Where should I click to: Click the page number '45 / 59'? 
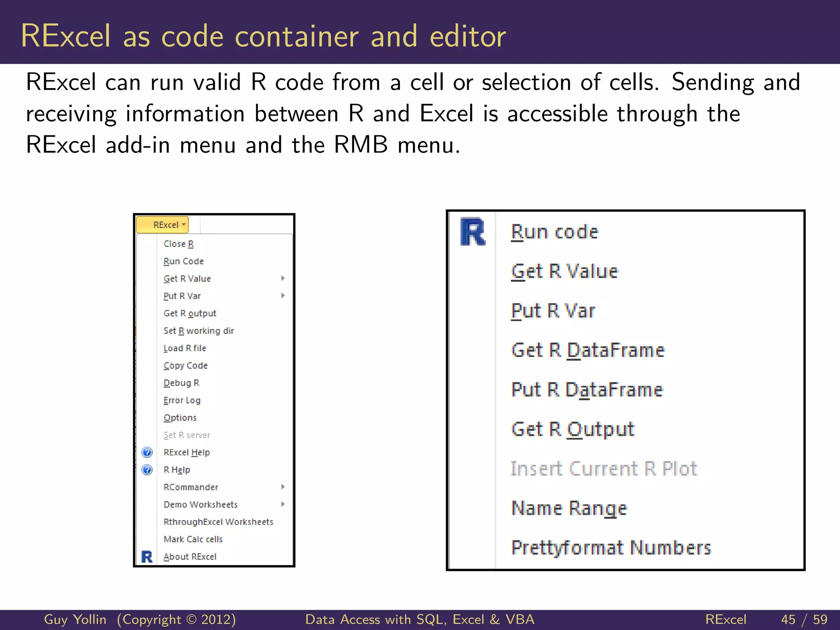click(x=804, y=619)
